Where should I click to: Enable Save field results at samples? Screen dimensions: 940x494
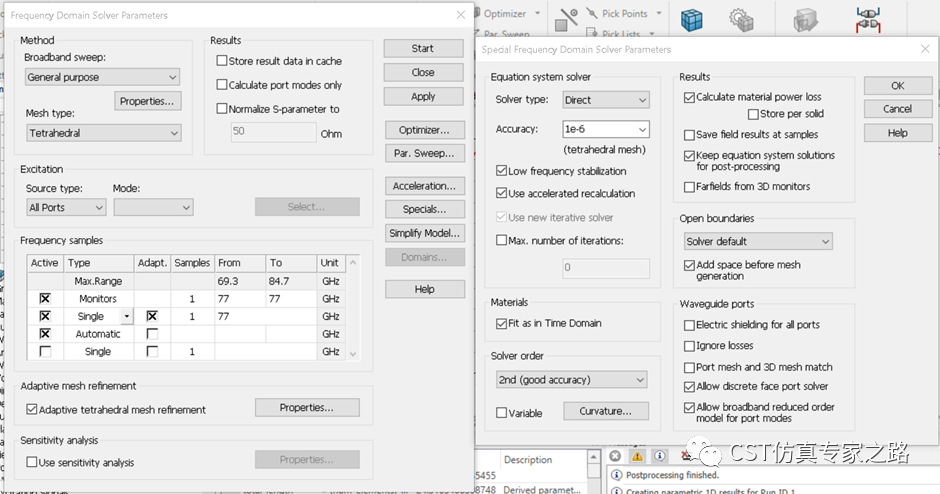coord(689,135)
